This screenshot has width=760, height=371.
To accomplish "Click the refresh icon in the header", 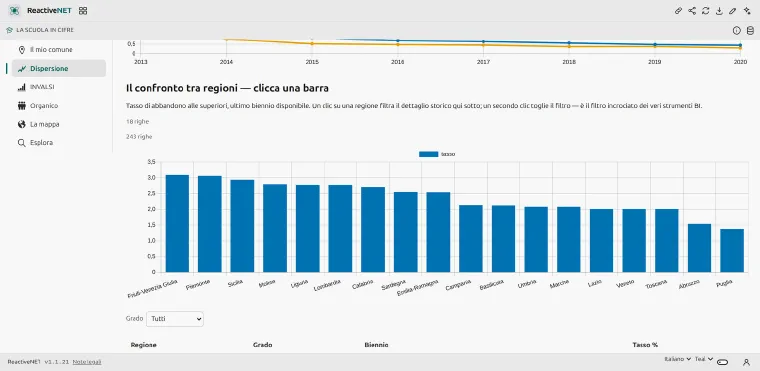I will [706, 11].
